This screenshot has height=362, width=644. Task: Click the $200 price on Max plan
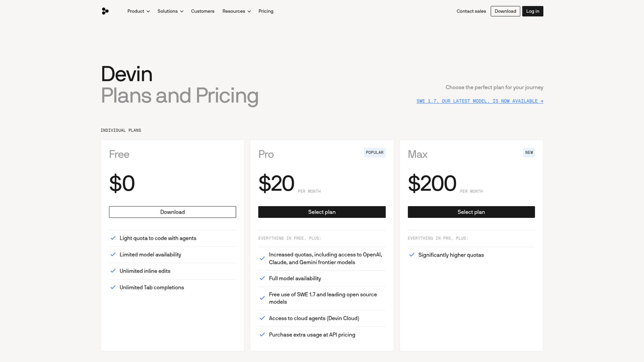tap(432, 184)
